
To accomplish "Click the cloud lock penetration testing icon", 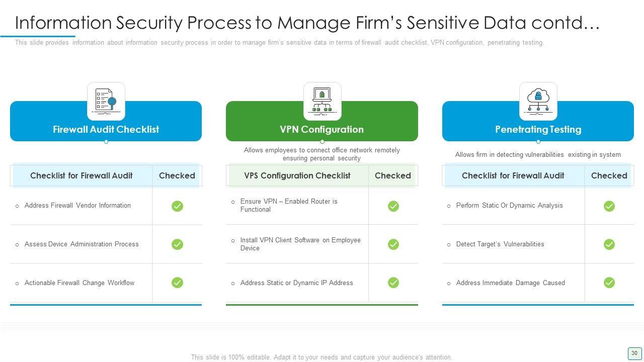I will 538,101.
